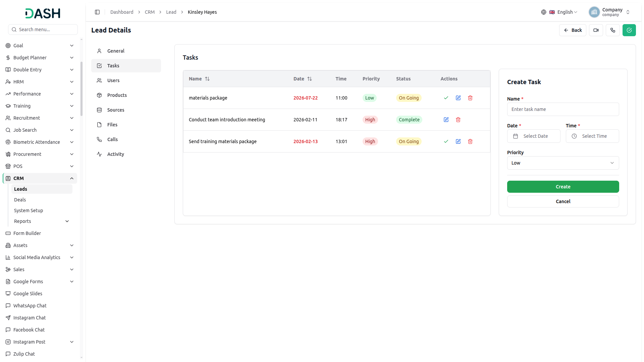This screenshot has height=362, width=644.
Task: Click the company avatar image
Action: (594, 12)
